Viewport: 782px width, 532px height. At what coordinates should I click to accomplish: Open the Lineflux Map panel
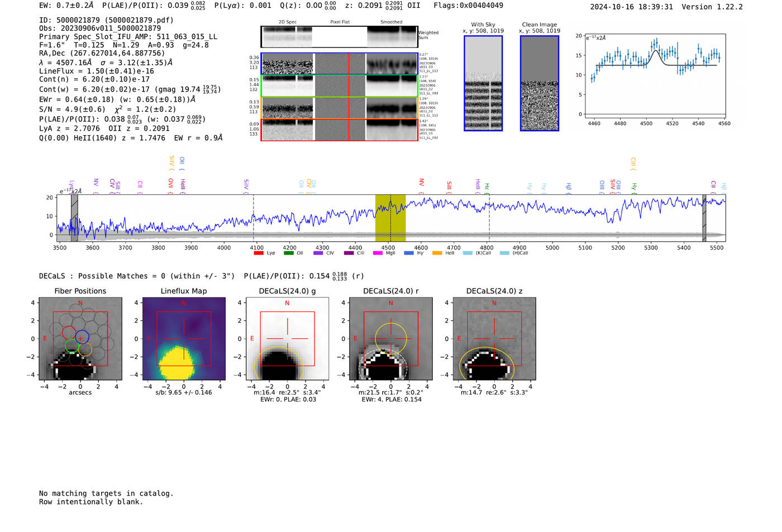(x=184, y=339)
